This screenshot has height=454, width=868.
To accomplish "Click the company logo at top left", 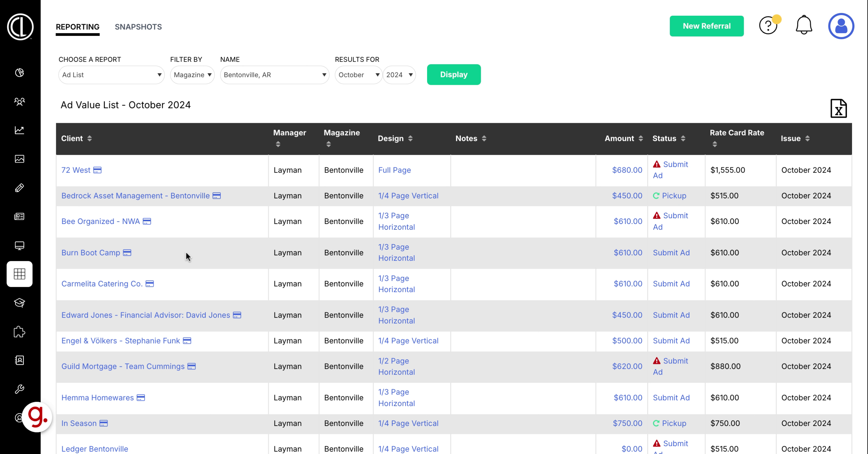I will pos(20,27).
